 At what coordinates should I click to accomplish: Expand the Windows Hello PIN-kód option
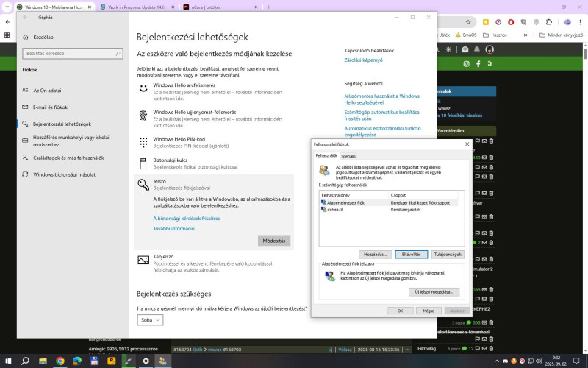(x=214, y=142)
